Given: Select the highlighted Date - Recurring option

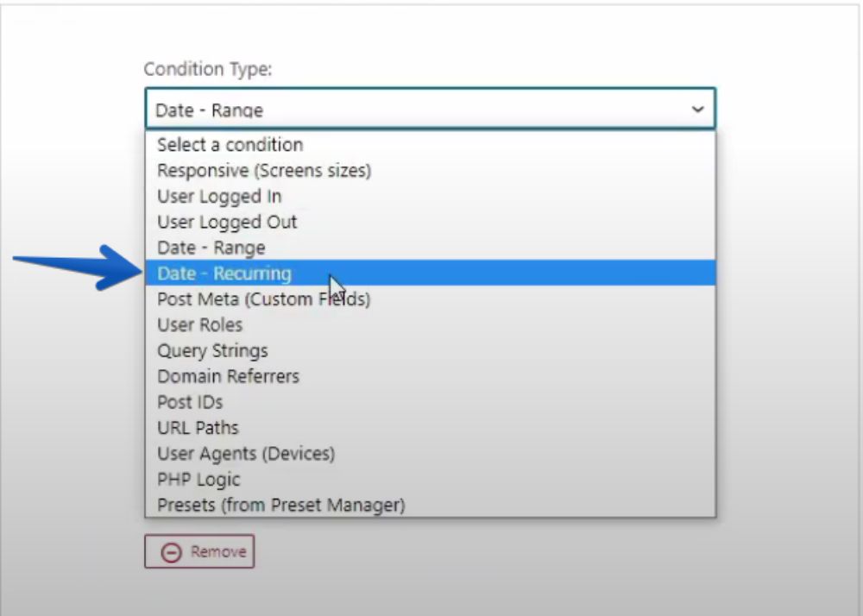Looking at the screenshot, I should [x=431, y=273].
